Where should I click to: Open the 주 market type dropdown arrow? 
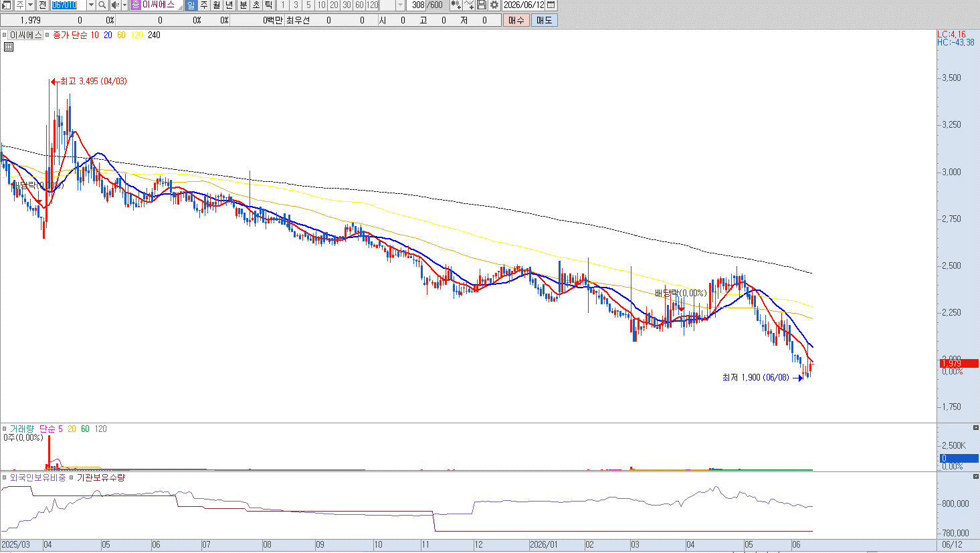pyautogui.click(x=30, y=5)
